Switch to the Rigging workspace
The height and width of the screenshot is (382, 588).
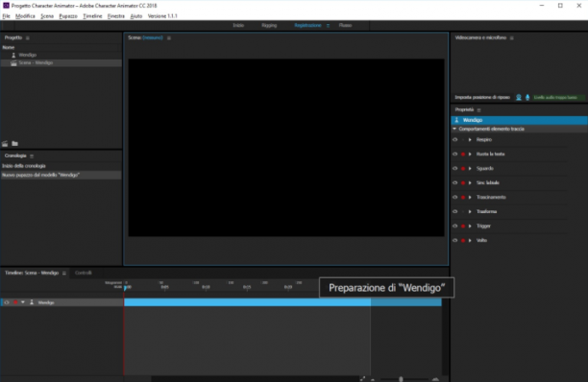click(269, 26)
